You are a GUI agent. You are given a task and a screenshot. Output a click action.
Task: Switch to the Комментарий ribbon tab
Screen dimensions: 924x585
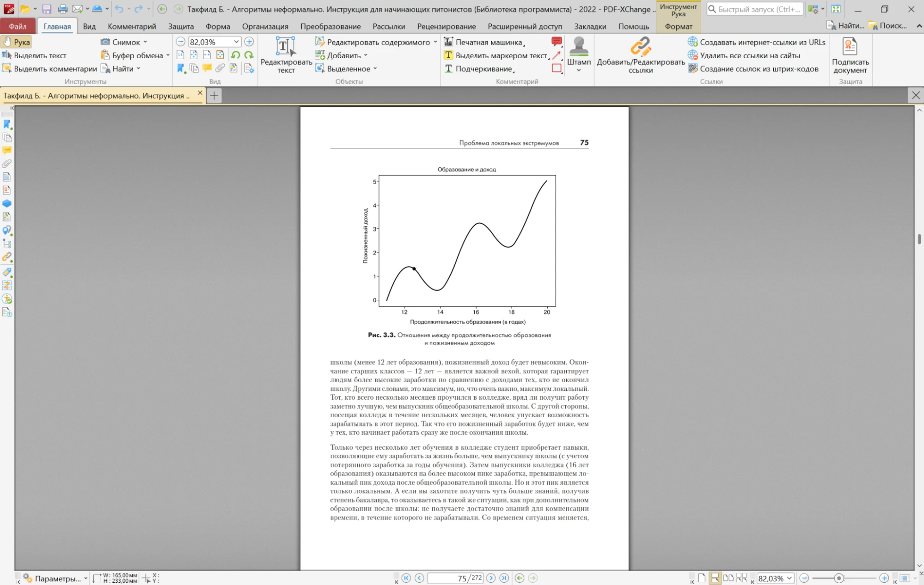pos(132,26)
